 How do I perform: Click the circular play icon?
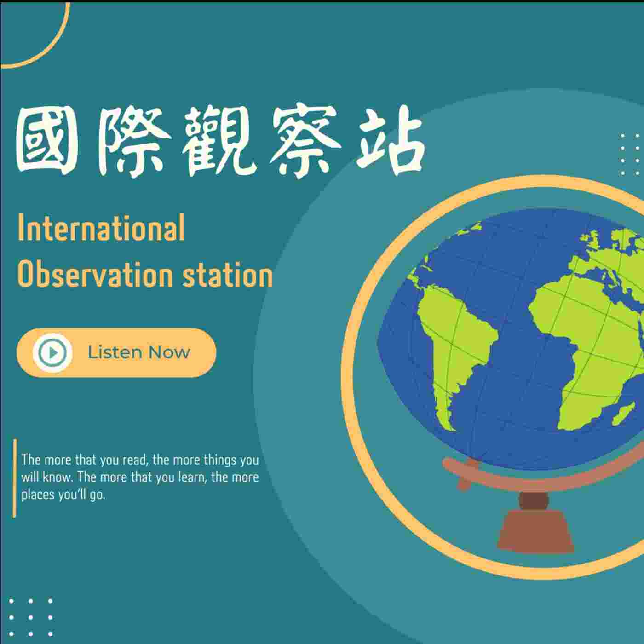[52, 353]
